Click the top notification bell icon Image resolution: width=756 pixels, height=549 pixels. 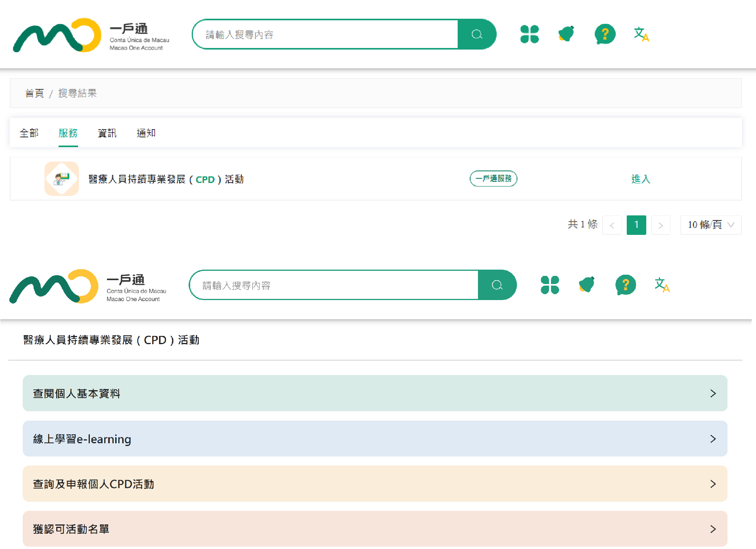click(566, 34)
